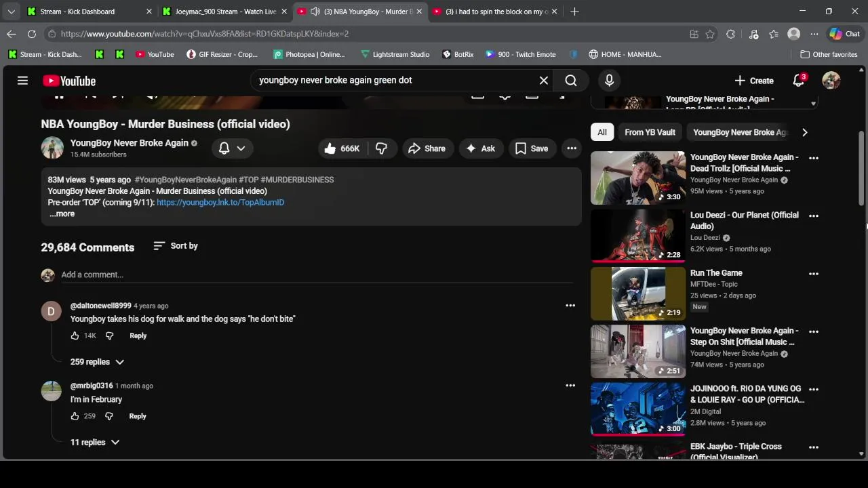The height and width of the screenshot is (488, 868).
Task: Click the search magnifier button
Action: pyautogui.click(x=571, y=81)
